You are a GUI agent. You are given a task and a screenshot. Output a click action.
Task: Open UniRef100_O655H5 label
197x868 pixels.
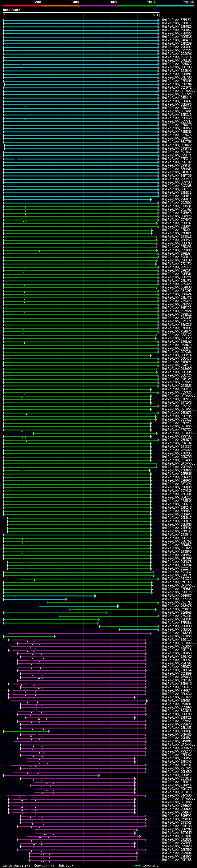pos(177,121)
